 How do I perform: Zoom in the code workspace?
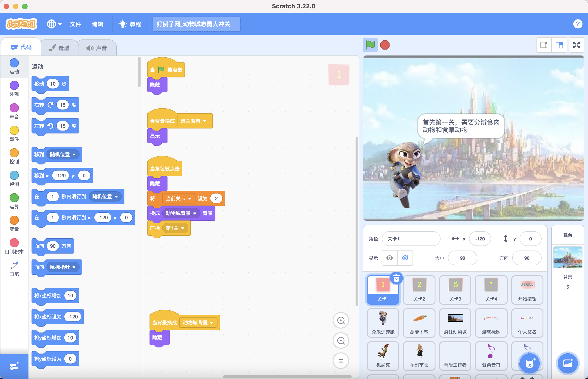pyautogui.click(x=341, y=320)
